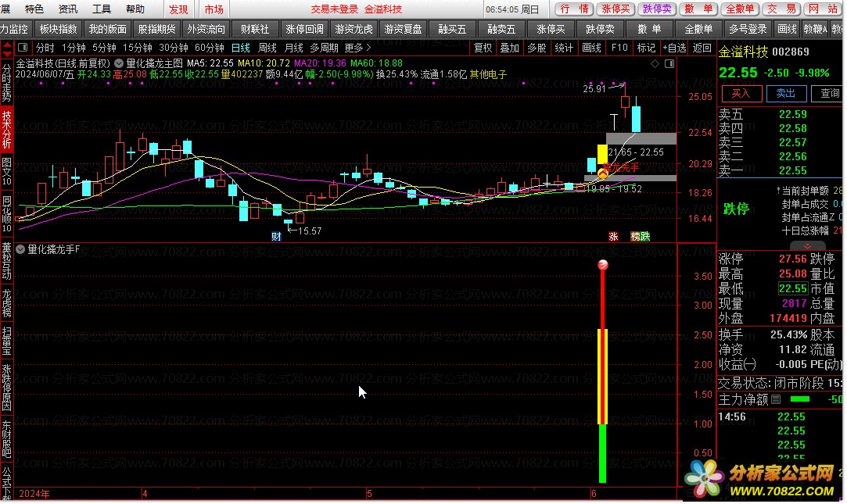Click the 多号登录 toolbar button
Image resolution: width=847 pixels, height=504 pixels.
pyautogui.click(x=748, y=29)
